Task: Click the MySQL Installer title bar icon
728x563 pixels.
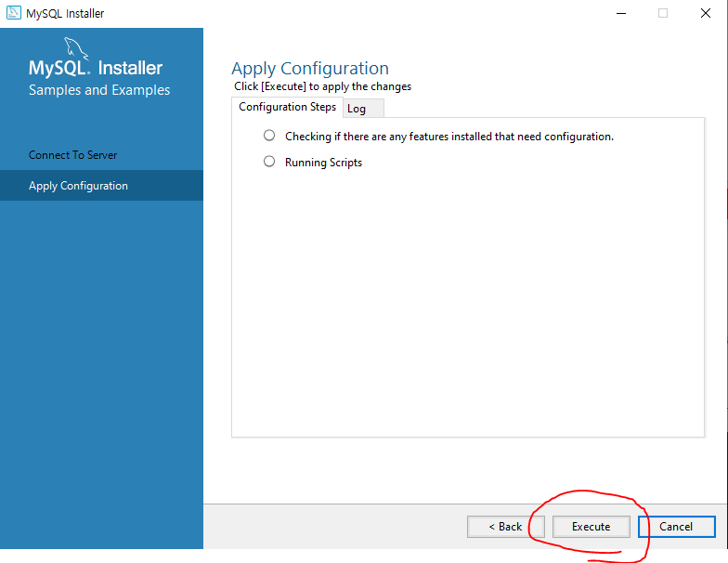Action: (x=13, y=13)
